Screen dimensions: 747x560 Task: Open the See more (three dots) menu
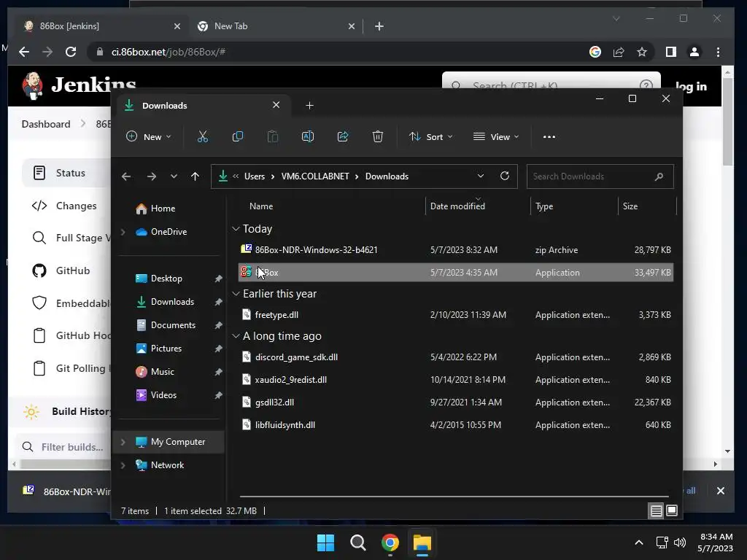pyautogui.click(x=549, y=136)
